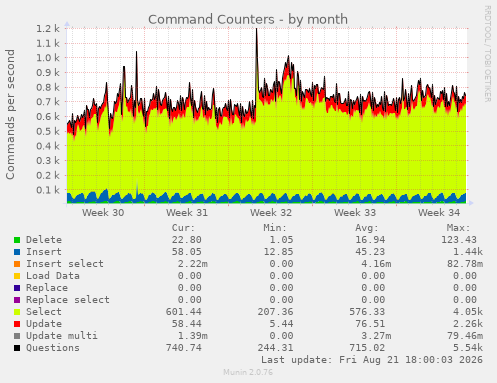Viewport: 497px width, 383px height.
Task: Click the 'Insert select' legend label
Action: pos(65,264)
